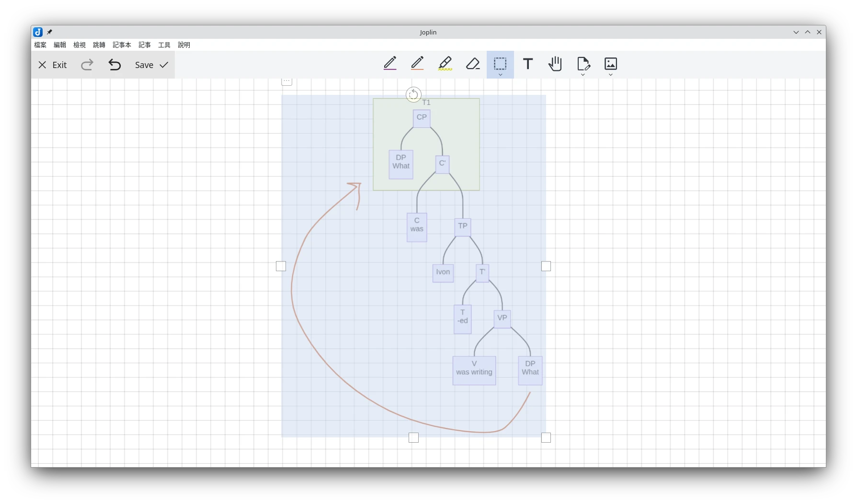Click the undo arrow
The height and width of the screenshot is (504, 857).
pos(114,65)
